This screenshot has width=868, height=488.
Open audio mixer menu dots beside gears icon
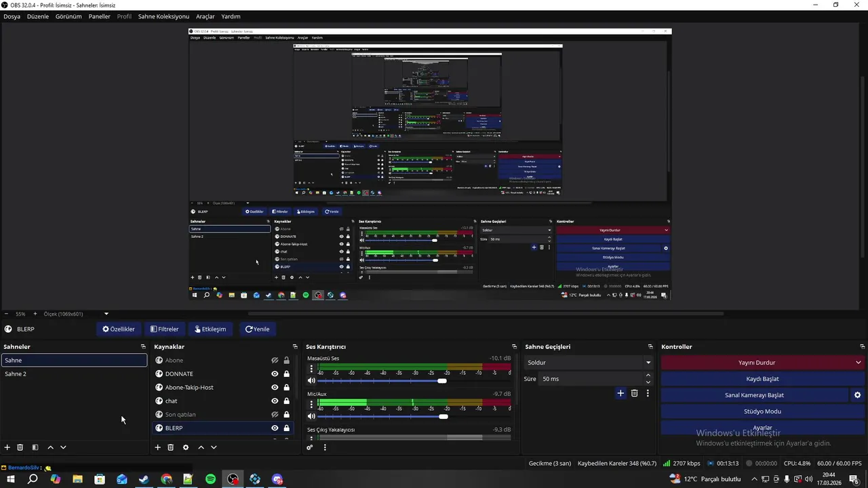[325, 447]
